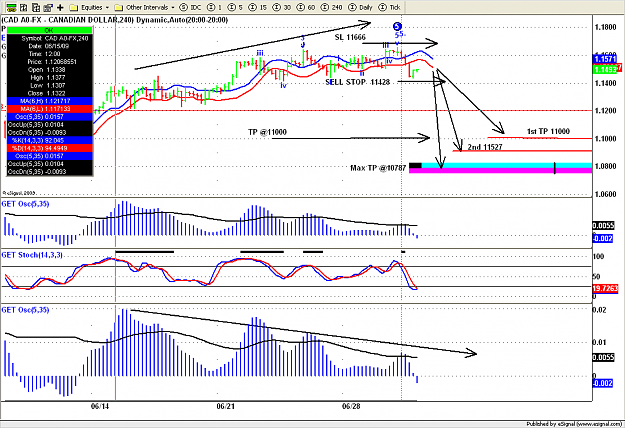Select the IDC symbol button
This screenshot has width=625, height=428.
pos(191,7)
